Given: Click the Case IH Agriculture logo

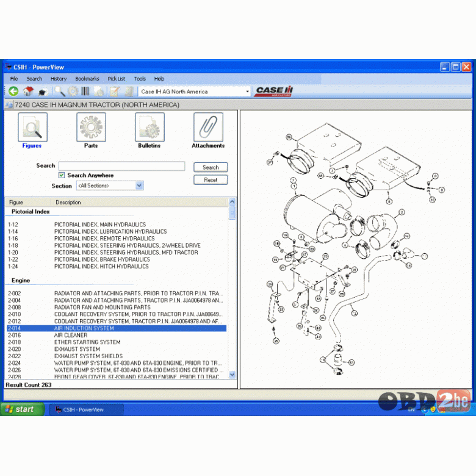Looking at the screenshot, I should (273, 91).
